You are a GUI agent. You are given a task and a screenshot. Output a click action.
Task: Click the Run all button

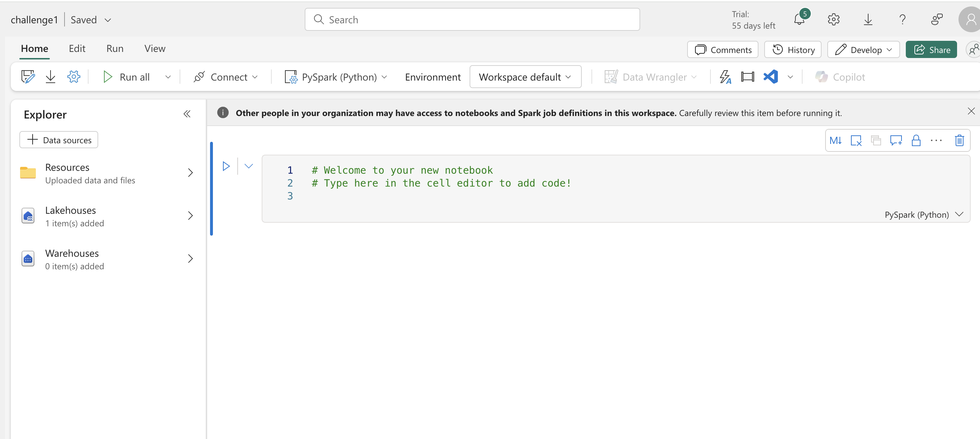[126, 77]
